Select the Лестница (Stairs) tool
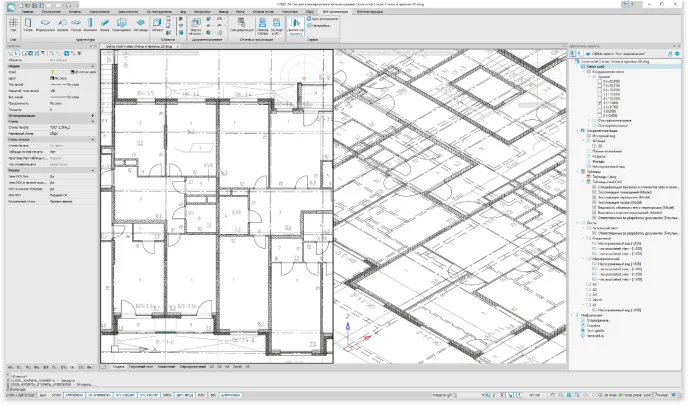Screen dimensions: 688x405 click(x=139, y=24)
